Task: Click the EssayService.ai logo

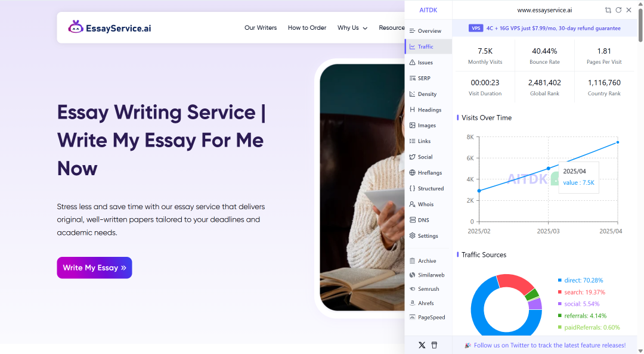Action: [x=109, y=27]
